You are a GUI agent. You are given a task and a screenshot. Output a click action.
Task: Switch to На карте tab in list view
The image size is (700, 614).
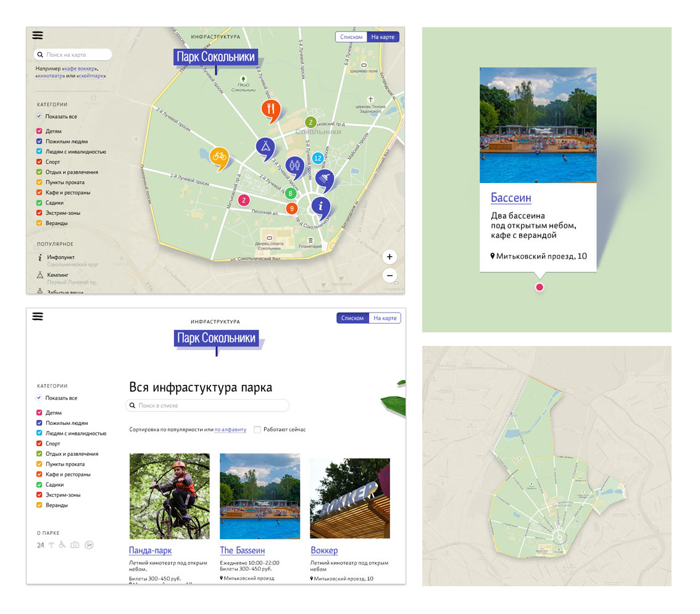385,318
